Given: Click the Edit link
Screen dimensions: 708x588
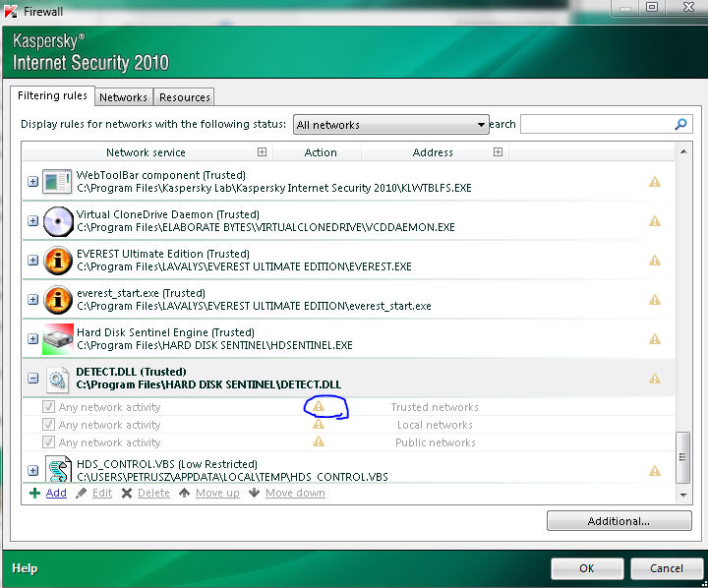Looking at the screenshot, I should coord(102,493).
